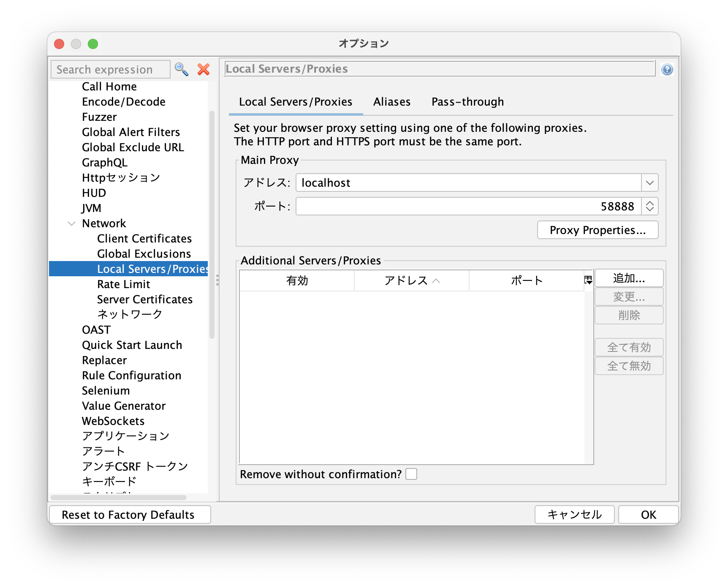The height and width of the screenshot is (588, 728).
Task: Select the Local Servers/Proxies tab
Action: point(296,102)
